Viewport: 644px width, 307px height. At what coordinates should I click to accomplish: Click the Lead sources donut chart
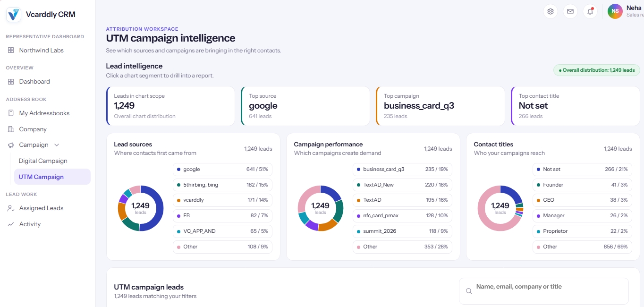click(140, 208)
